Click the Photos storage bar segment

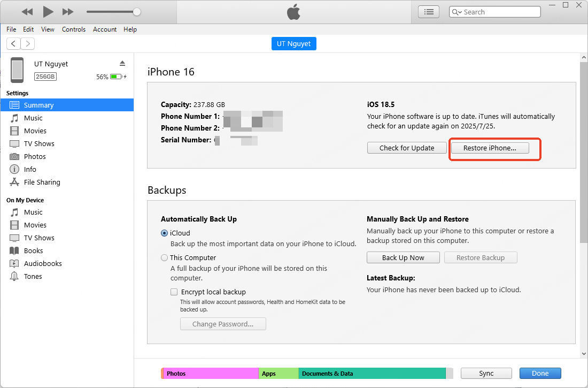(211, 374)
